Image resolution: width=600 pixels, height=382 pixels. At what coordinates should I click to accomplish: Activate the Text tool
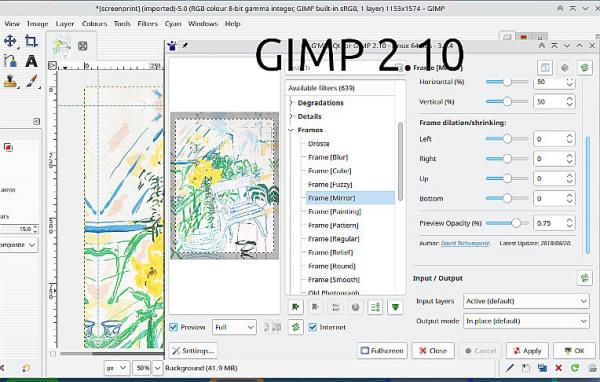[x=31, y=61]
